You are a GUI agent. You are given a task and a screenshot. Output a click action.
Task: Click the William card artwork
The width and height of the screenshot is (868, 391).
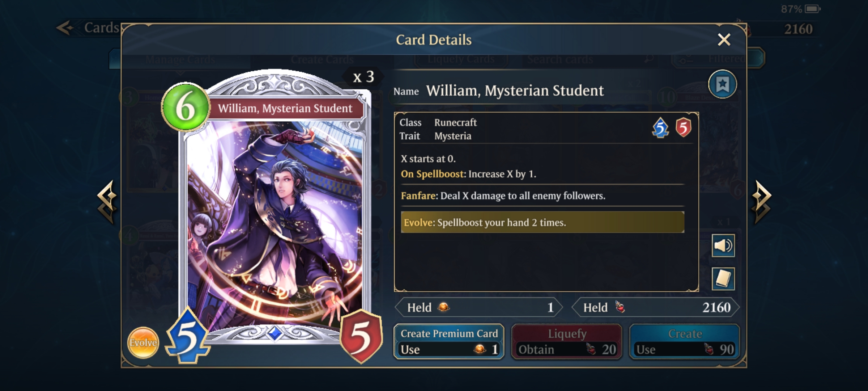coord(275,224)
